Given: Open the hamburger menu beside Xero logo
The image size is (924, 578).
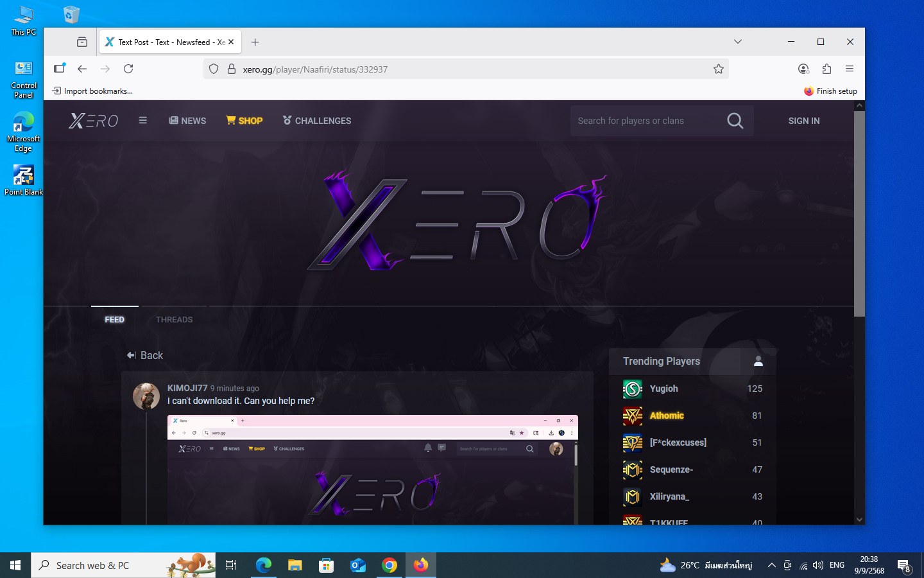Looking at the screenshot, I should pyautogui.click(x=143, y=120).
